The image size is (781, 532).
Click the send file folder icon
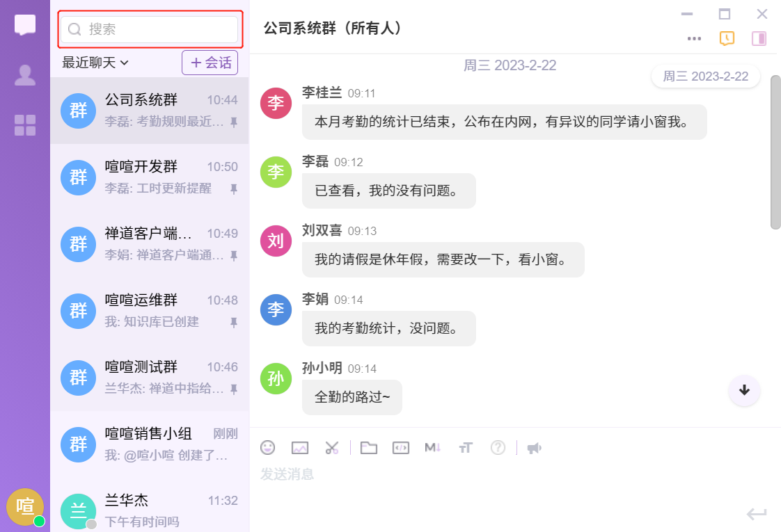368,448
